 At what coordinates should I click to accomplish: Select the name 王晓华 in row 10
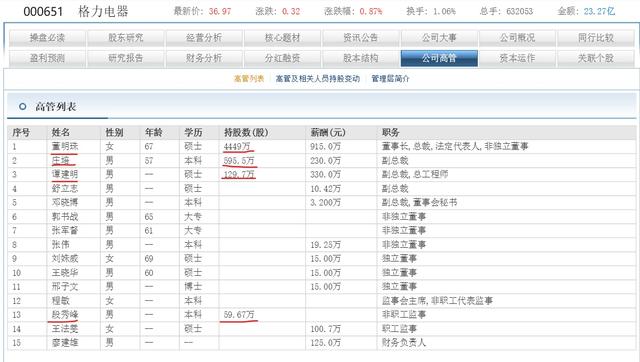(65, 273)
